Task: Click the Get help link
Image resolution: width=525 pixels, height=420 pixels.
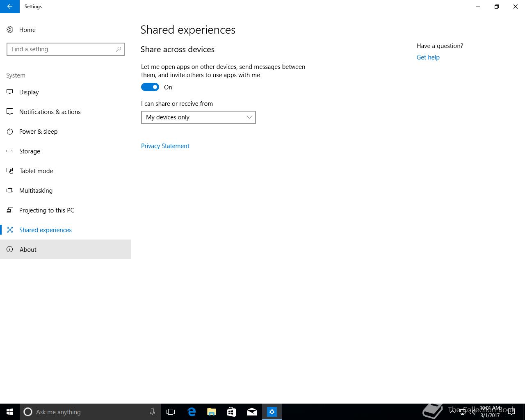Action: click(x=428, y=57)
